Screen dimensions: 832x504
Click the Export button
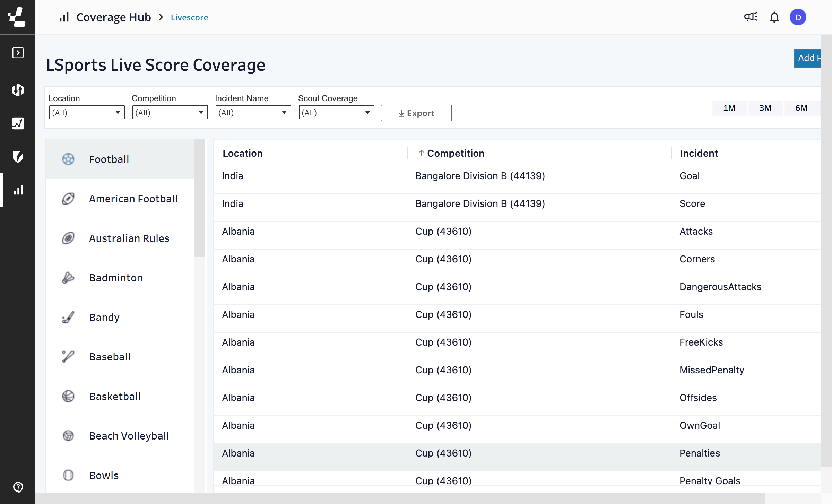tap(416, 113)
